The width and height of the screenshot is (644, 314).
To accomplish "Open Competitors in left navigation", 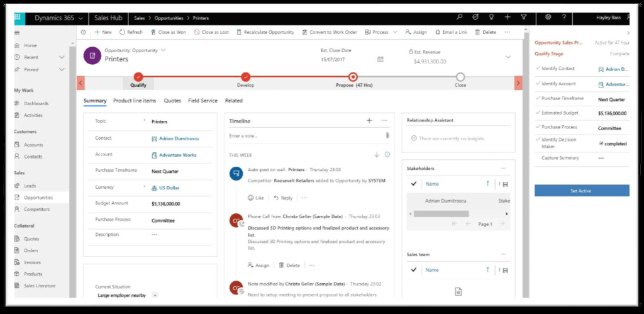I will click(36, 209).
